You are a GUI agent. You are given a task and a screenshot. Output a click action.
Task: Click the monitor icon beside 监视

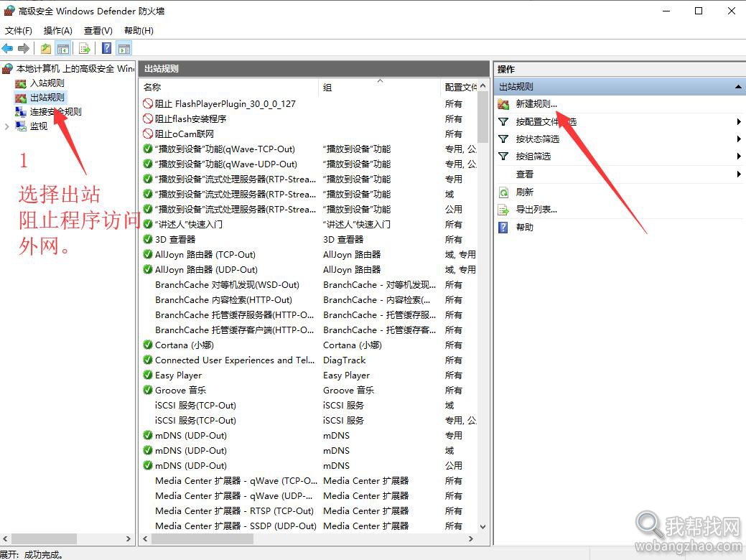pos(20,126)
